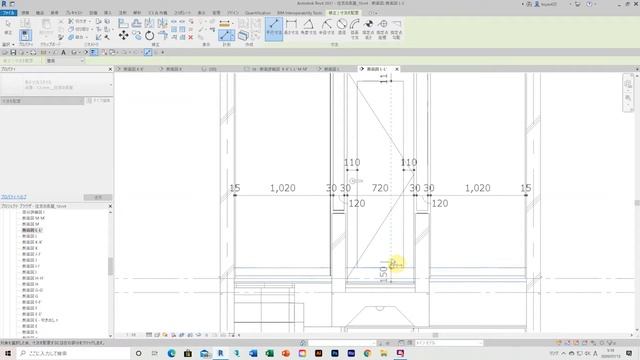Activate the Offset tool in Modify panel
The image size is (640, 360).
(x=136, y=23)
